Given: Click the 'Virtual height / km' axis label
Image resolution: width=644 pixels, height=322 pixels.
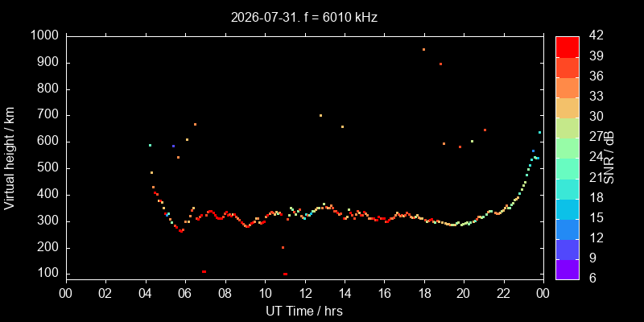Looking at the screenshot, I should click(x=10, y=158).
